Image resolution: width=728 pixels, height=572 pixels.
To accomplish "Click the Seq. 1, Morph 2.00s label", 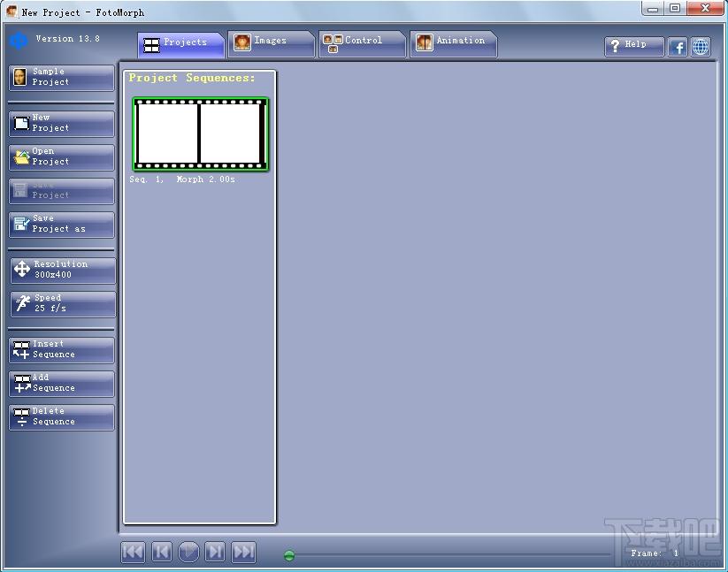I will tap(182, 179).
